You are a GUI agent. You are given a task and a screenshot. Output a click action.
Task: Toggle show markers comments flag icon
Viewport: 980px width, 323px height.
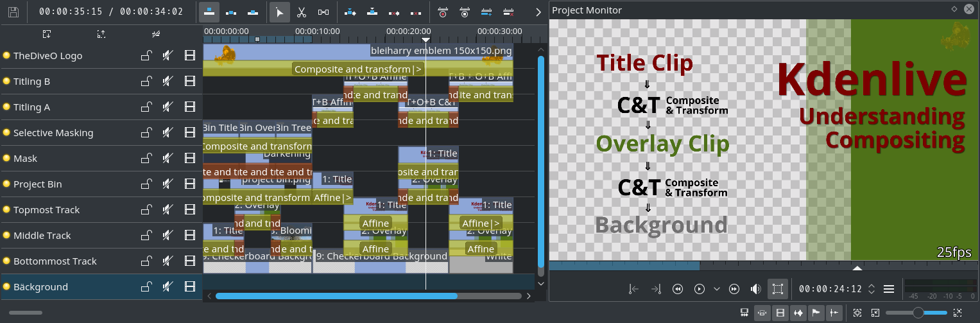816,313
